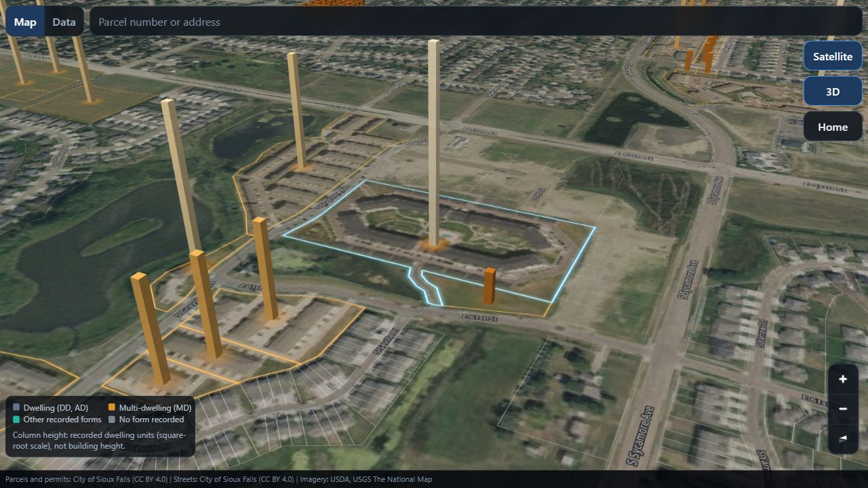Image resolution: width=868 pixels, height=488 pixels.
Task: Click the "No form recorded" legend label
Action: coord(151,420)
